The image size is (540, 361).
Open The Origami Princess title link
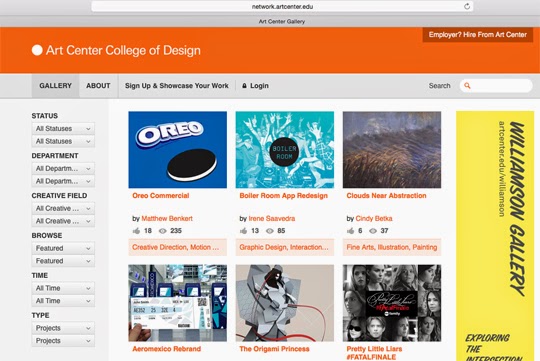point(274,349)
